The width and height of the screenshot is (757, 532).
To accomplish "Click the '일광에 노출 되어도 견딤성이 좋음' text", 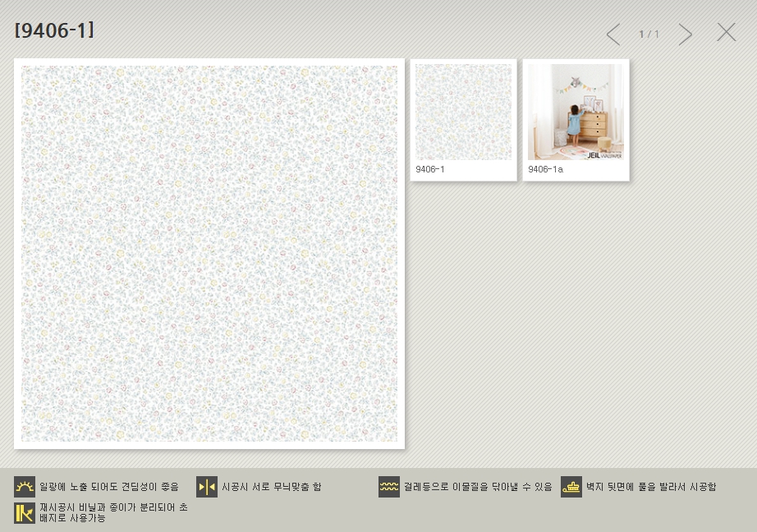I will coord(109,487).
